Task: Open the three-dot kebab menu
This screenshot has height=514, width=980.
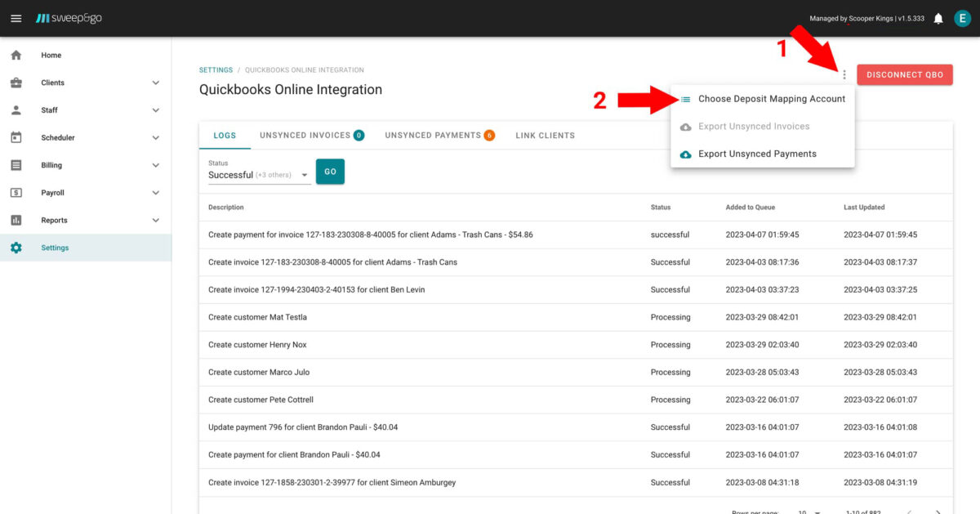Action: pos(845,74)
